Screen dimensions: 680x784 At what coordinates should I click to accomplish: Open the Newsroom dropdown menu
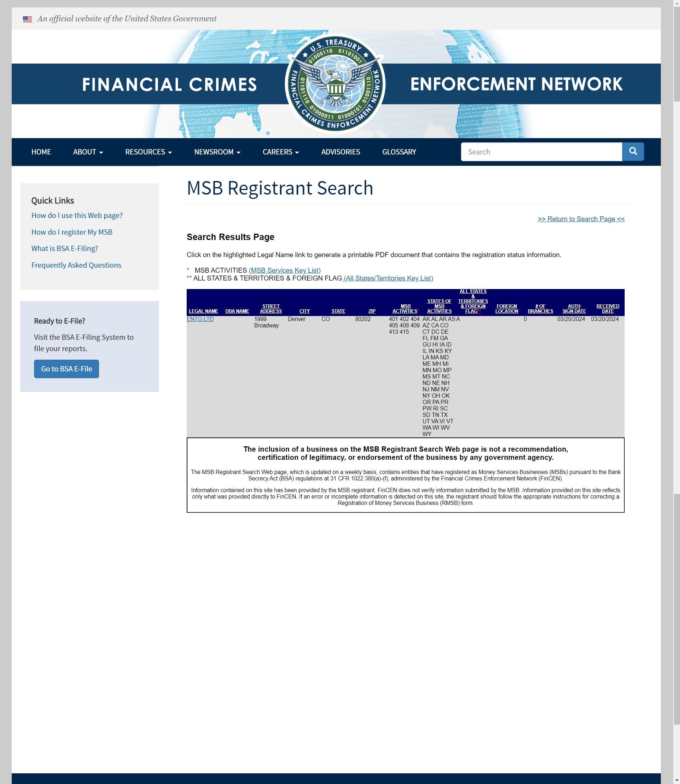click(x=217, y=152)
